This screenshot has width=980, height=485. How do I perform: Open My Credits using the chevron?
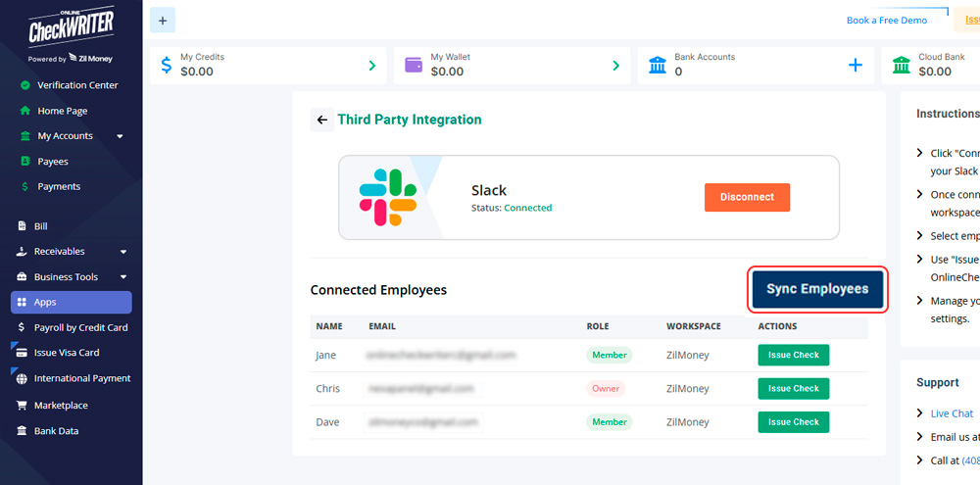tap(371, 65)
